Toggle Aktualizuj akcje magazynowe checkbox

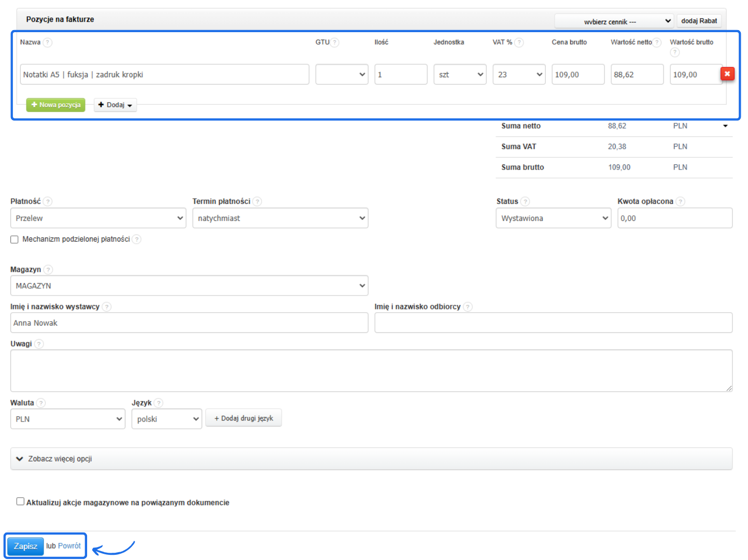(20, 501)
